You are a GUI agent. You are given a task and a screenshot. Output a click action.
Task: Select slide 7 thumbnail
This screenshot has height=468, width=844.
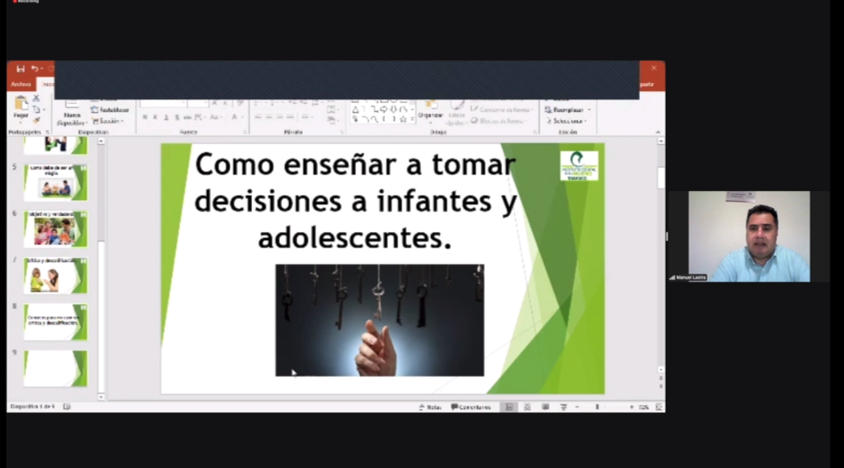(55, 276)
